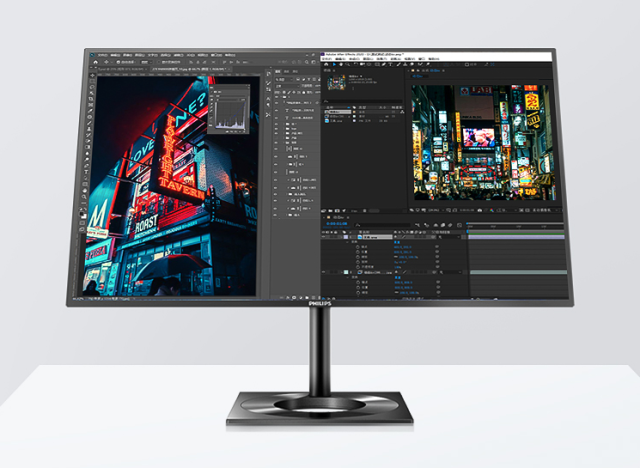Select the Brush tool in Photoshop
The width and height of the screenshot is (640, 468).
89,123
